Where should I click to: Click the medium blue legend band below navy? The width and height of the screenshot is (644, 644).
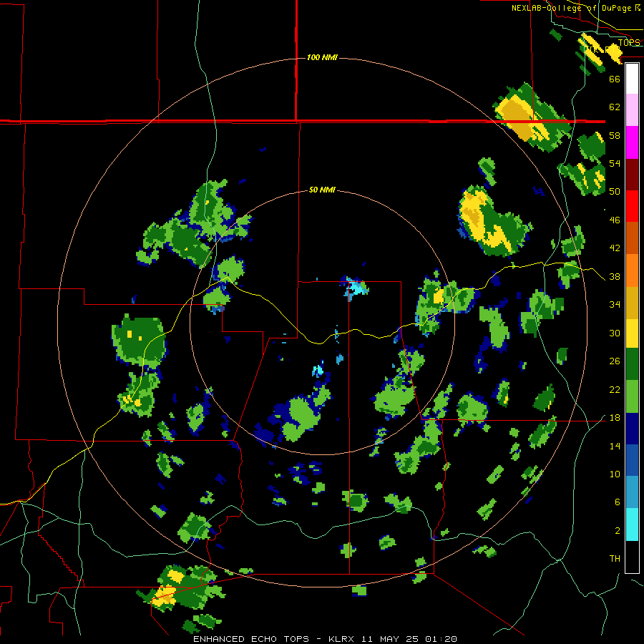(x=632, y=460)
